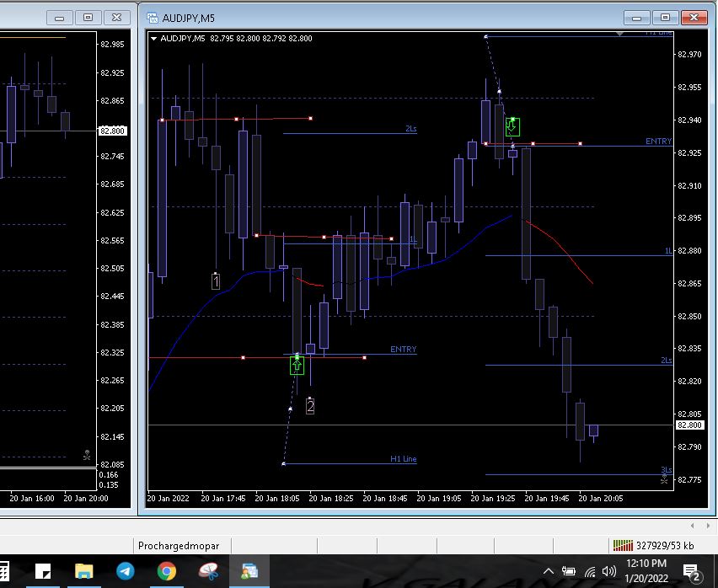Show hidden system tray icons
Image resolution: width=718 pixels, height=588 pixels.
pyautogui.click(x=549, y=573)
